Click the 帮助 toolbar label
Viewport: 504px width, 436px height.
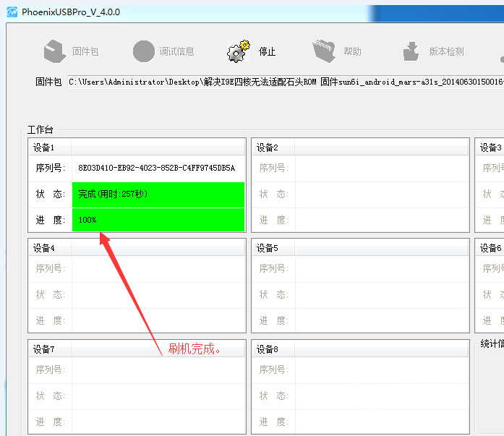pos(352,51)
